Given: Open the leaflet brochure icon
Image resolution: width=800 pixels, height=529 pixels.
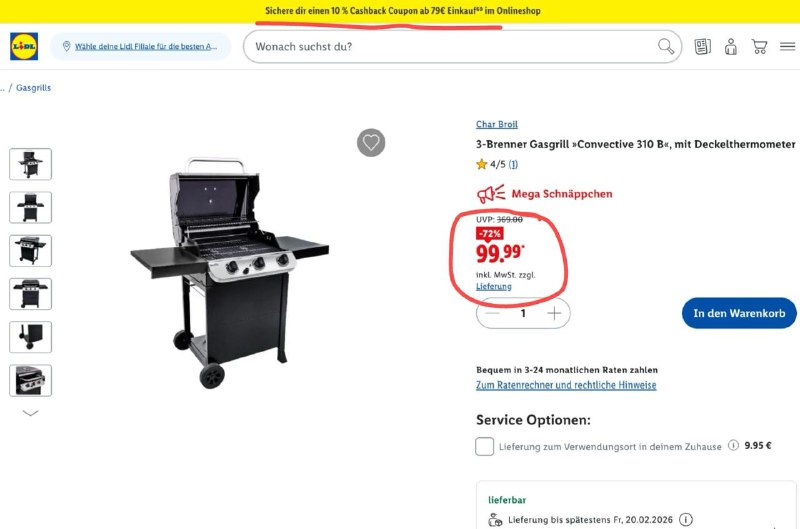Looking at the screenshot, I should click(703, 46).
